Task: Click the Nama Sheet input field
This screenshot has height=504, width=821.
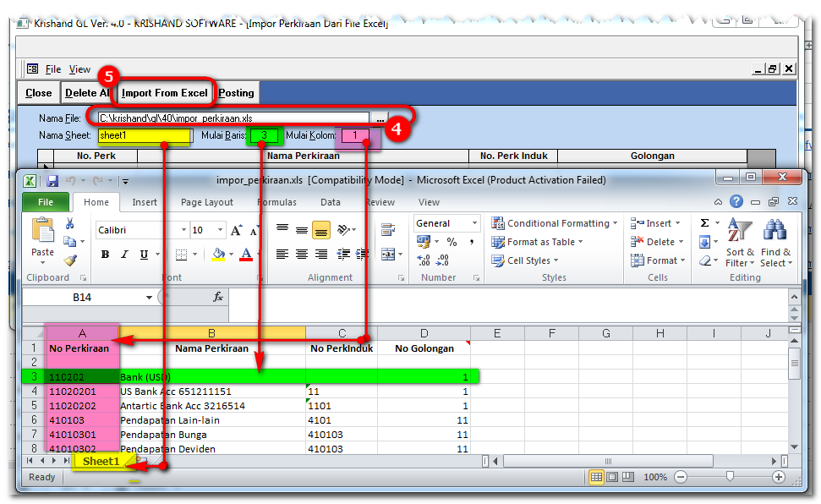Action: click(145, 135)
